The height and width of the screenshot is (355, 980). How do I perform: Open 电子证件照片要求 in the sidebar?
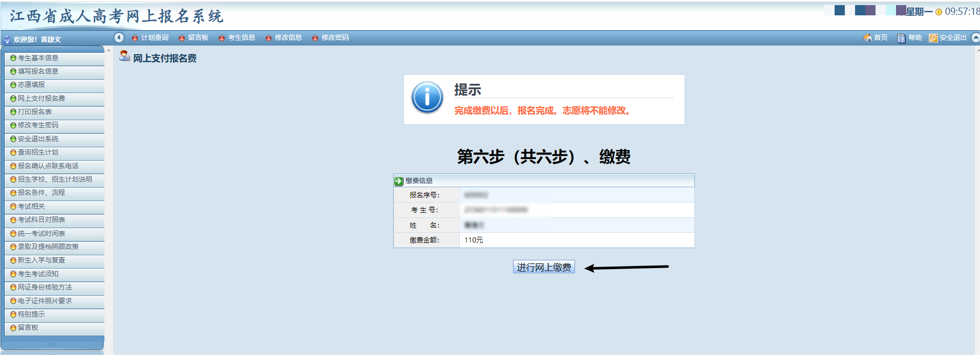(45, 301)
